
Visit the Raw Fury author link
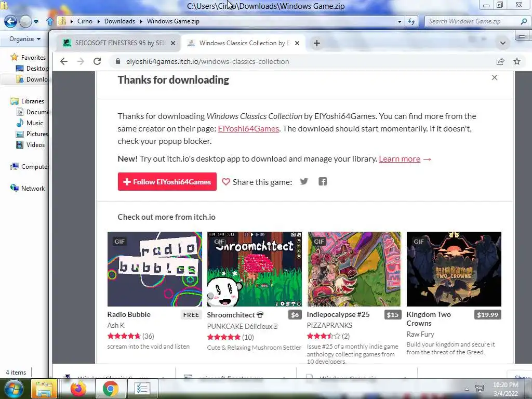[420, 334]
